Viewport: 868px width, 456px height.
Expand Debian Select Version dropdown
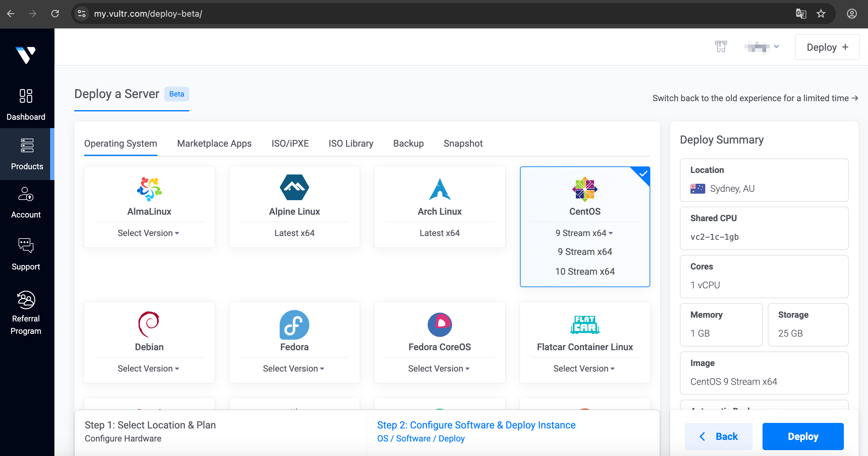[x=148, y=369]
